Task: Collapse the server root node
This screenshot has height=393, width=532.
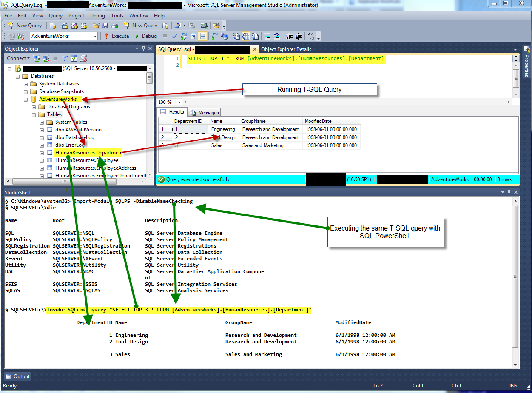Action: 10,68
